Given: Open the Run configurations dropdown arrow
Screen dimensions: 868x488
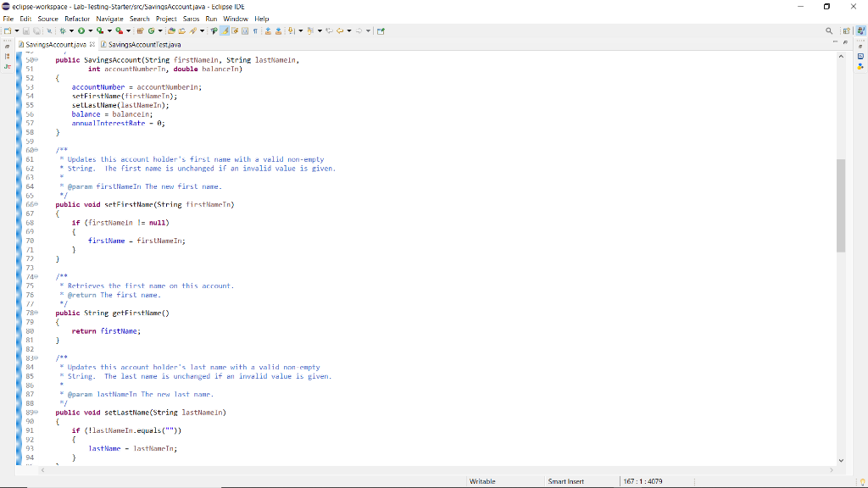Looking at the screenshot, I should click(90, 31).
